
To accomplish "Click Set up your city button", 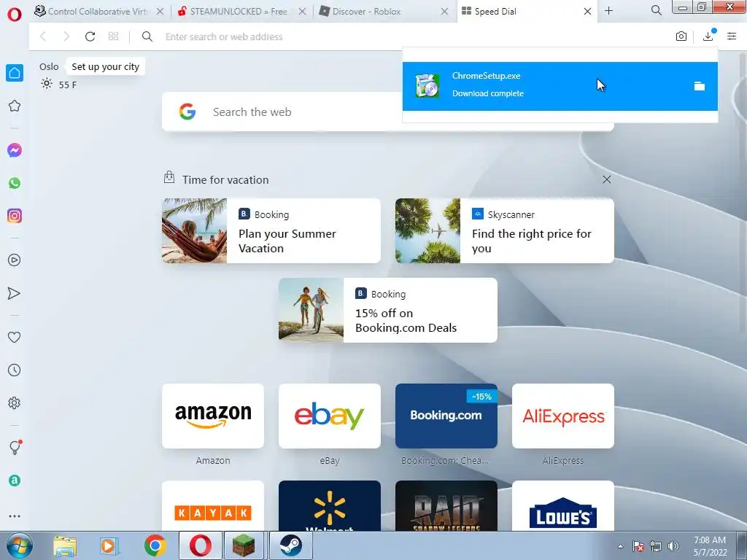I will (x=105, y=66).
